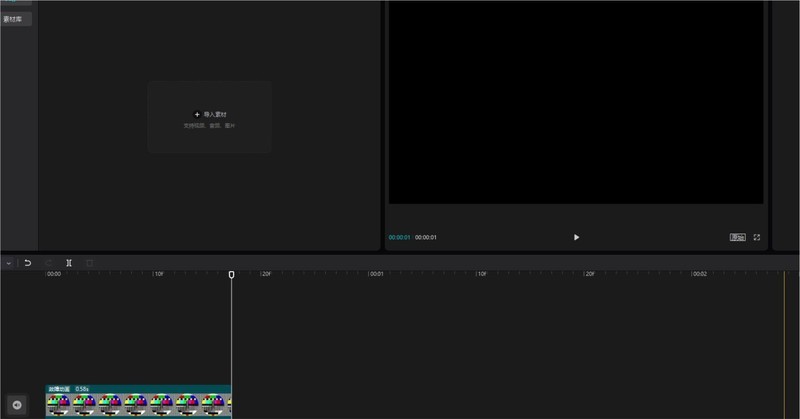Click the current timecode in the preview
This screenshot has width=800, height=419.
click(x=399, y=237)
